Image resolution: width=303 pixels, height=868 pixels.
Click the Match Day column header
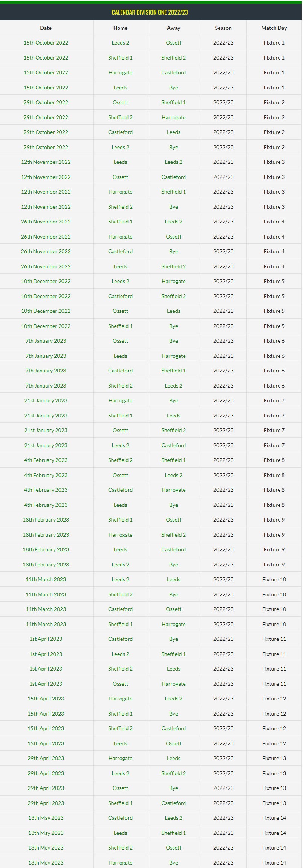pos(274,28)
